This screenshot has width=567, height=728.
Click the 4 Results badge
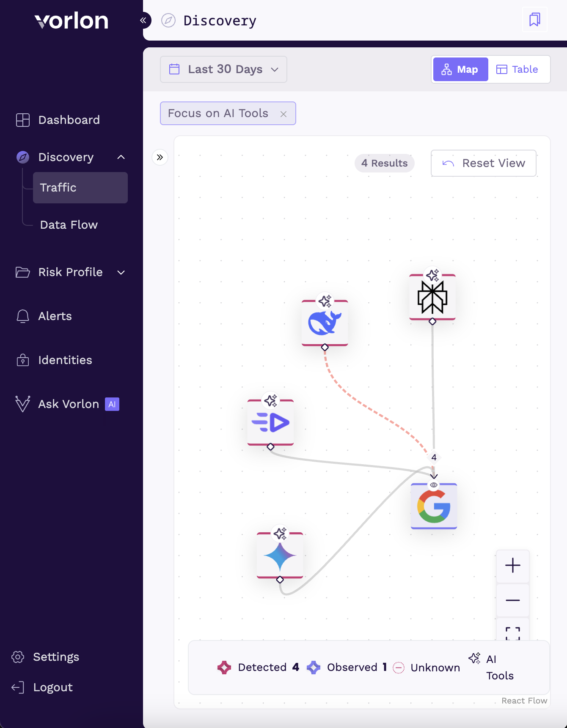[x=384, y=163]
